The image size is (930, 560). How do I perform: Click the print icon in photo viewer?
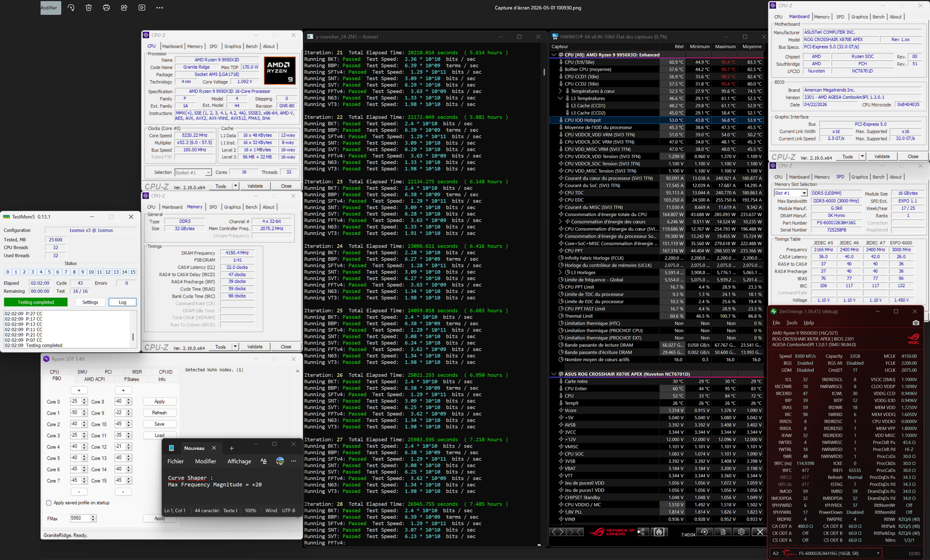click(107, 8)
